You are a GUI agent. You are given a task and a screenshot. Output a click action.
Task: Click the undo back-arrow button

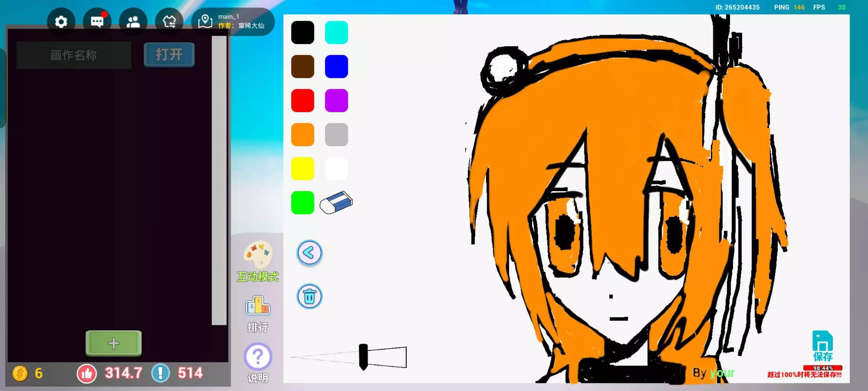pos(309,253)
